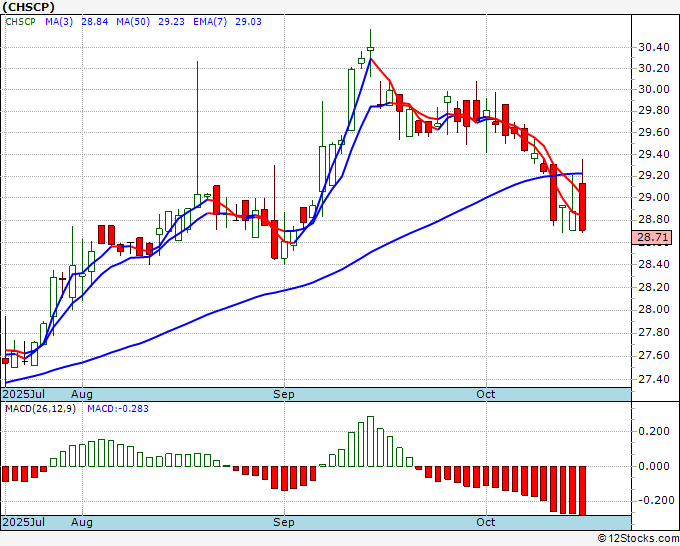Click the Sep label on price chart axis

pos(284,395)
